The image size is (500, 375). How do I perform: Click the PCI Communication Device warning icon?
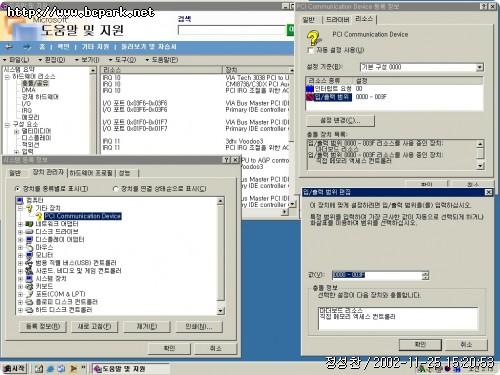click(x=39, y=216)
